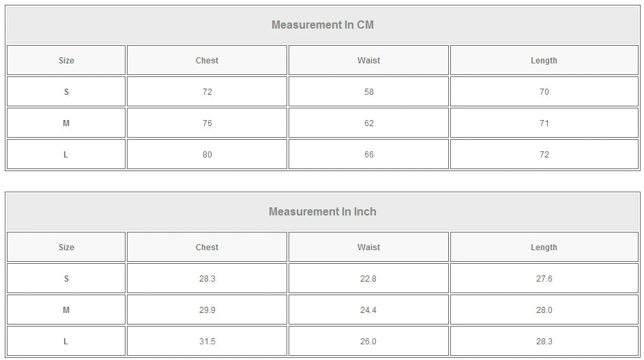This screenshot has width=644, height=360.
Task: Select the chest value 29.9 cell
Action: pyautogui.click(x=207, y=310)
